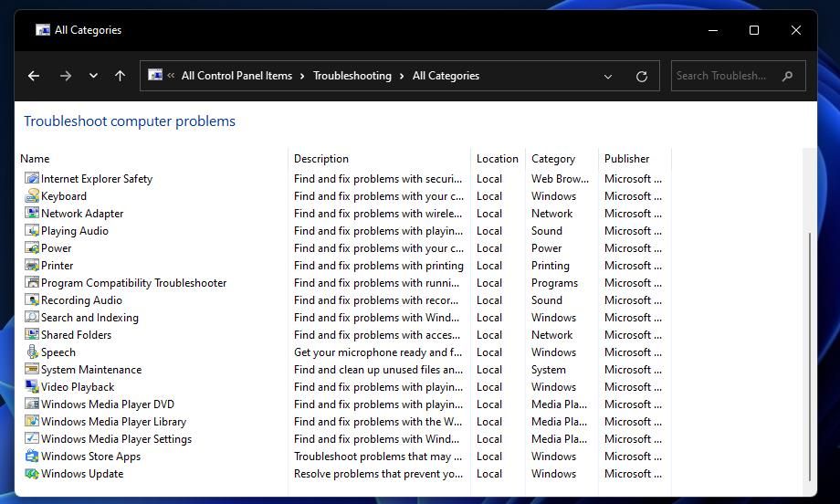The width and height of the screenshot is (840, 504).
Task: Open the System Maintenance entry
Action: point(91,370)
